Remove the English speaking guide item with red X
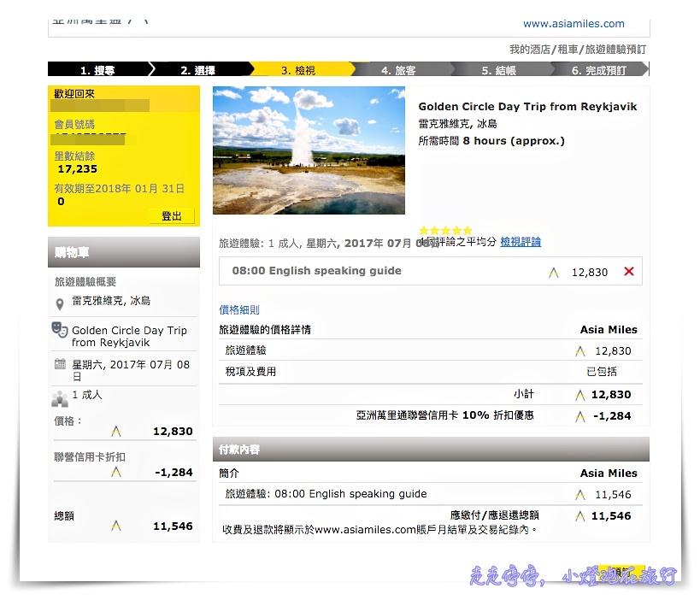 click(628, 271)
